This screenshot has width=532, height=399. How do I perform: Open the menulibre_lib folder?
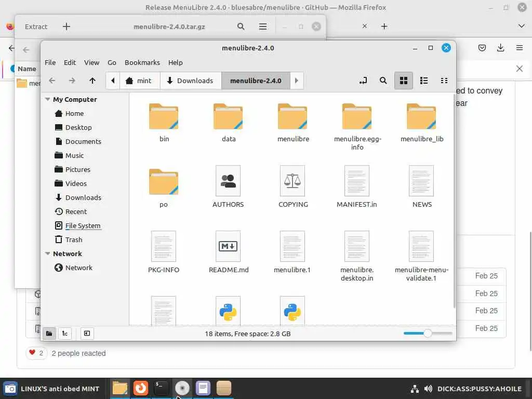pos(422,122)
